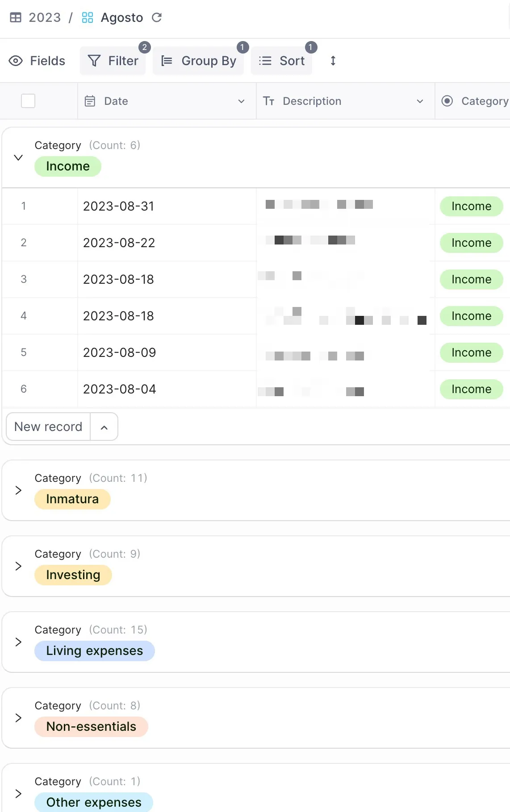
Task: Expand the Inmatura category group
Action: coord(18,490)
